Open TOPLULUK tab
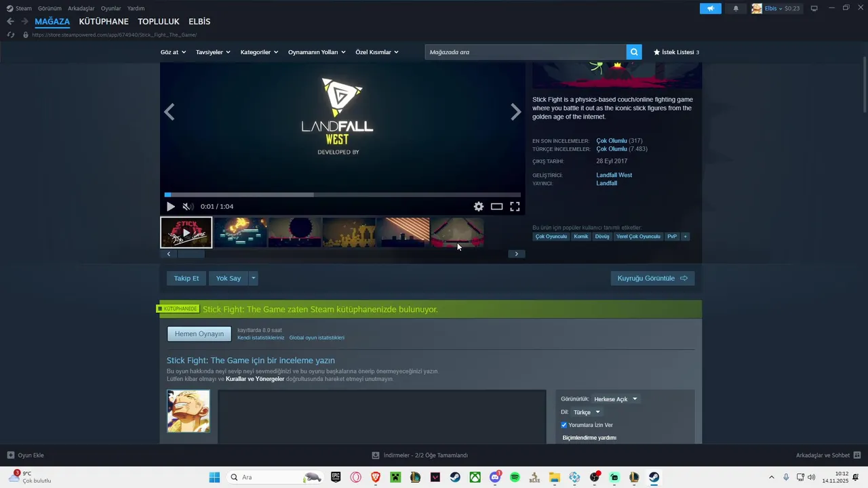The width and height of the screenshot is (868, 488). (x=159, y=22)
